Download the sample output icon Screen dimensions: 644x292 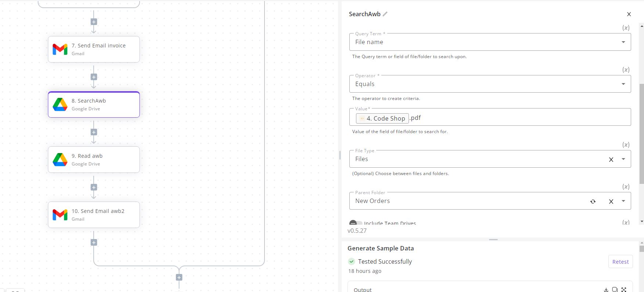point(606,290)
